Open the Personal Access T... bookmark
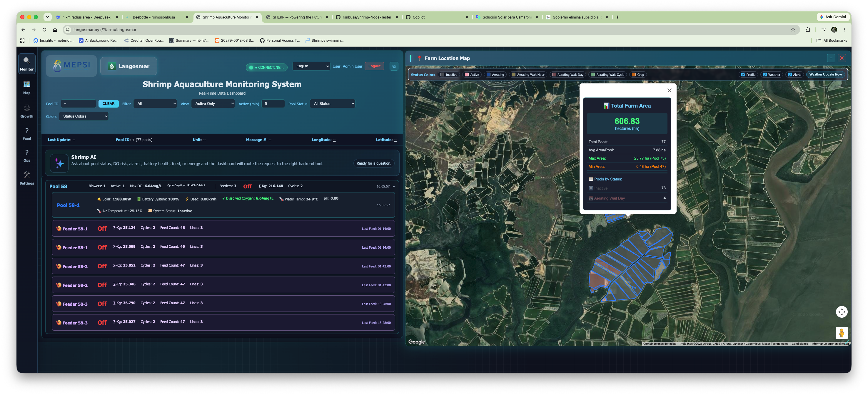Image resolution: width=868 pixels, height=395 pixels. click(x=280, y=40)
